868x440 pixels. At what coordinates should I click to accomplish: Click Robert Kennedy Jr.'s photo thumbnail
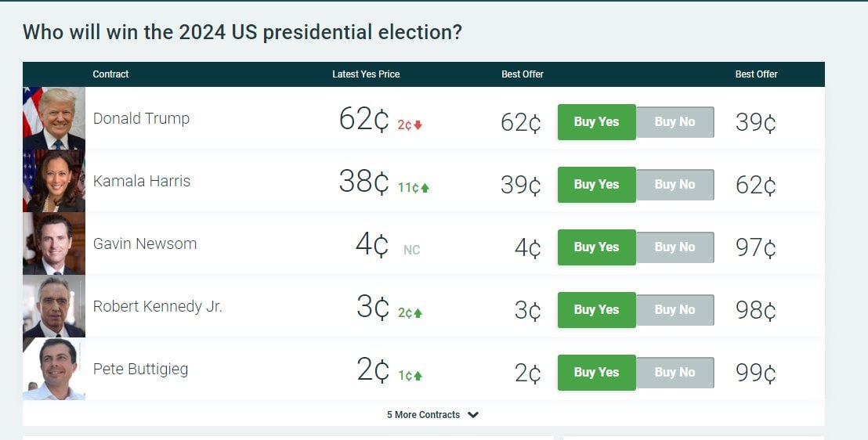click(53, 306)
